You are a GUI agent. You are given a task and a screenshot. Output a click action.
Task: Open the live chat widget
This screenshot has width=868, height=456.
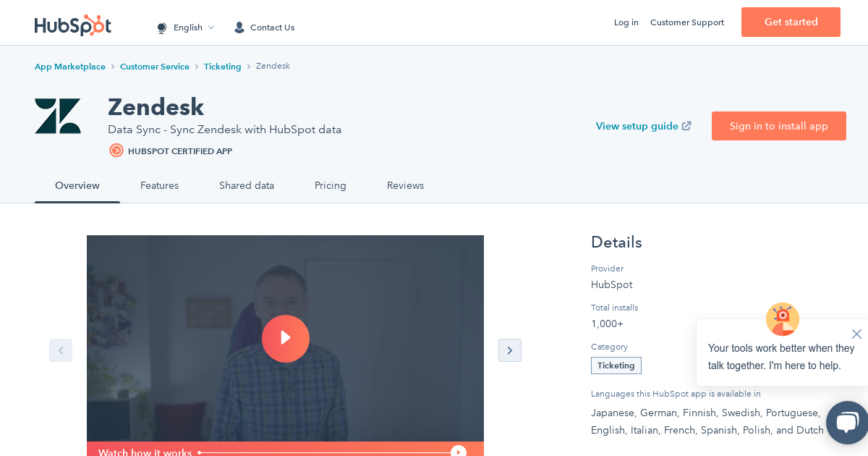(x=846, y=423)
